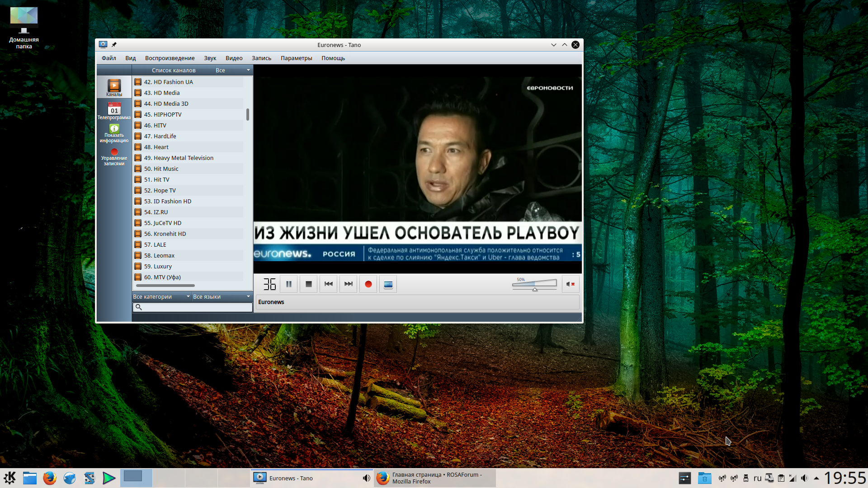
Task: Toggle the pin window icon in title bar
Action: (114, 45)
